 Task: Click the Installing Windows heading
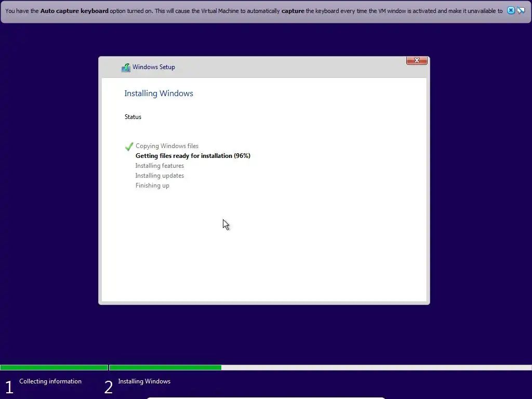[158, 94]
